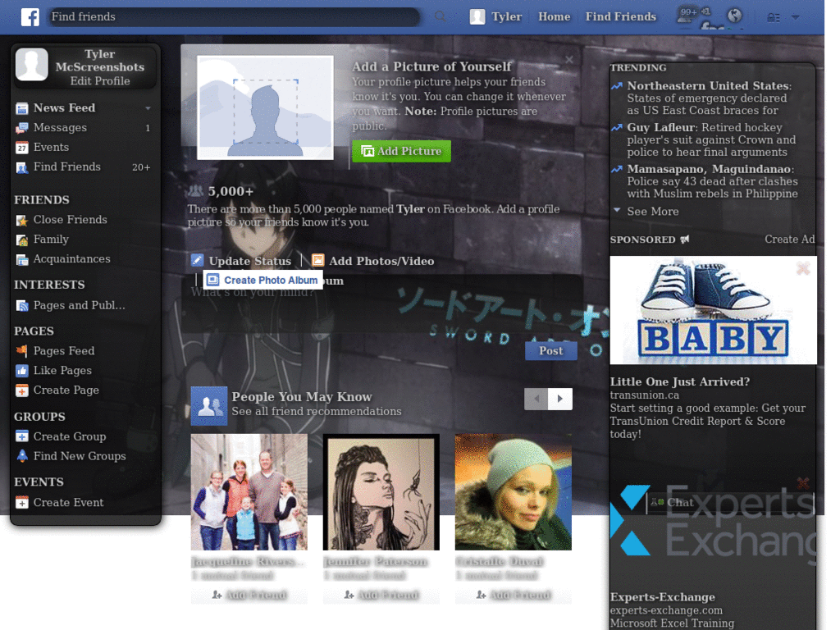Click the Add Photos/Video picture icon
Viewport: 840px width, 630px height.
click(x=318, y=260)
